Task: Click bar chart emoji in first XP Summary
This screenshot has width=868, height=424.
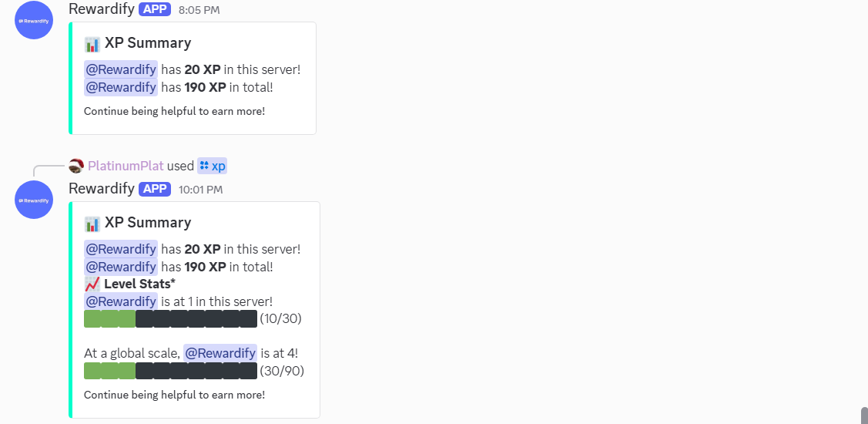Action: click(92, 43)
